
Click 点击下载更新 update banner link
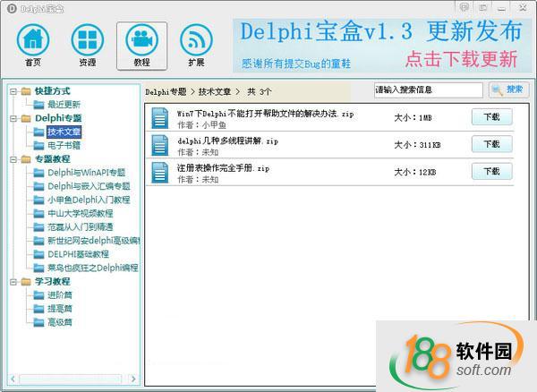pyautogui.click(x=460, y=60)
